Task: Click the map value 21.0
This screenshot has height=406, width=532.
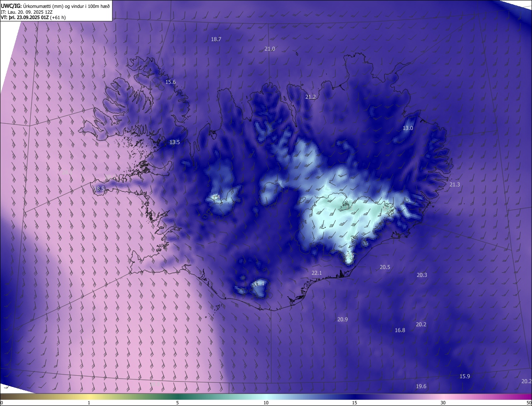Action: pyautogui.click(x=270, y=49)
